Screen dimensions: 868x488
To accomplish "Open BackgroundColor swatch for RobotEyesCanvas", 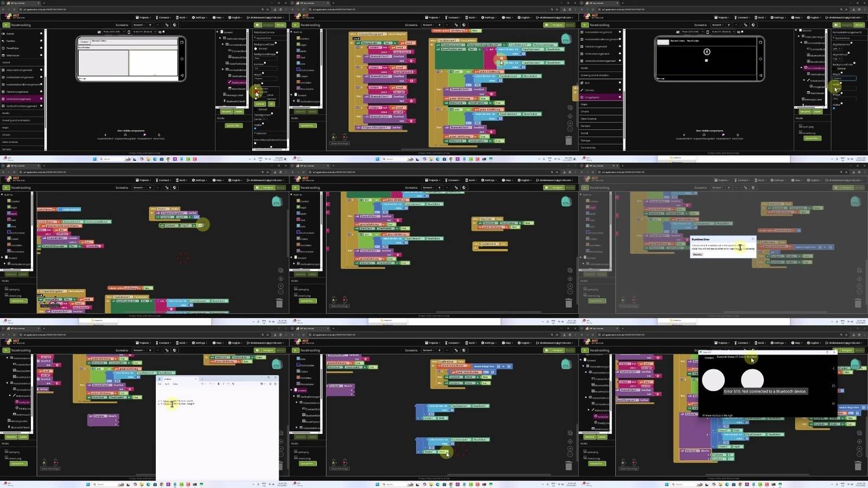I will [x=256, y=49].
